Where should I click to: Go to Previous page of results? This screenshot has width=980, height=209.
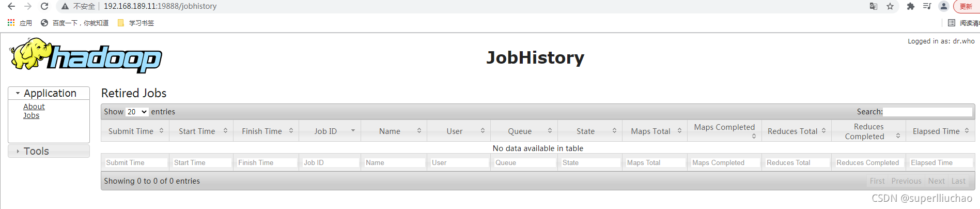point(906,181)
